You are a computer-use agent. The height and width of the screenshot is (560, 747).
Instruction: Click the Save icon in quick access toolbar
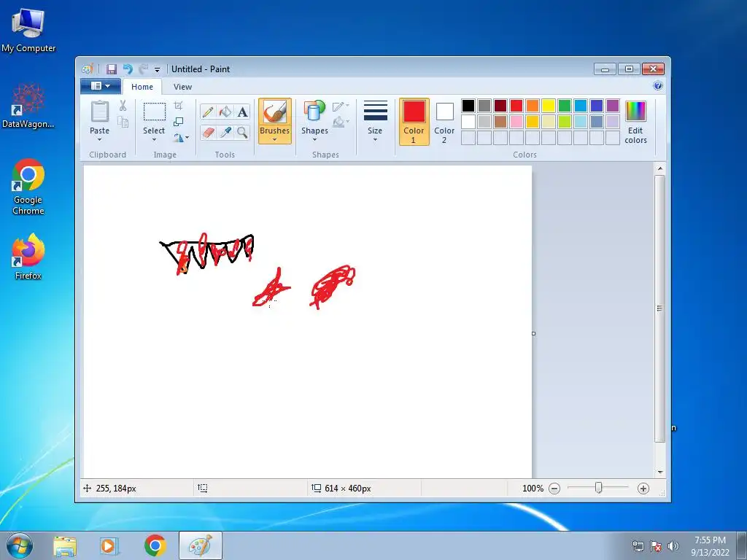pos(111,69)
